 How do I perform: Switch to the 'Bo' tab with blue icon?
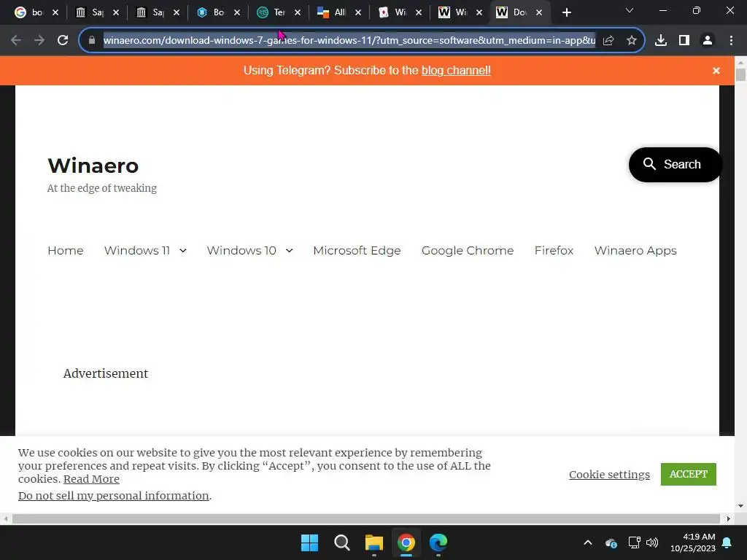click(210, 12)
